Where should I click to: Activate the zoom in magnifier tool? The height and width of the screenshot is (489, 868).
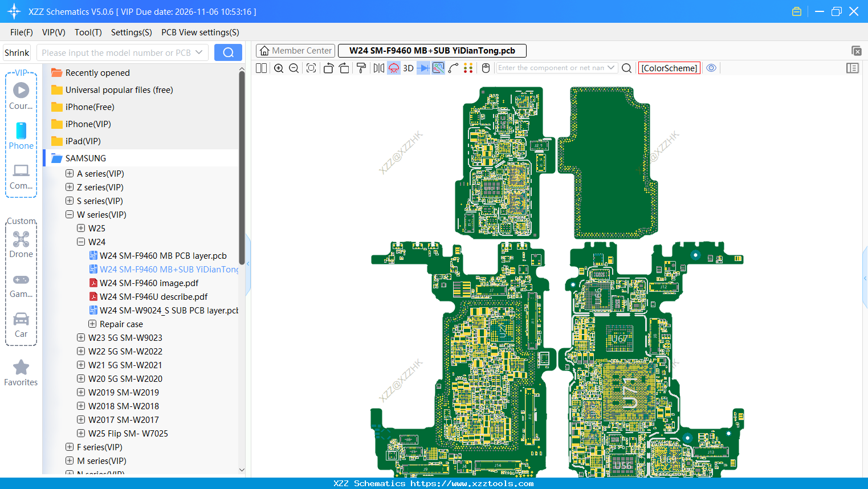coord(278,68)
